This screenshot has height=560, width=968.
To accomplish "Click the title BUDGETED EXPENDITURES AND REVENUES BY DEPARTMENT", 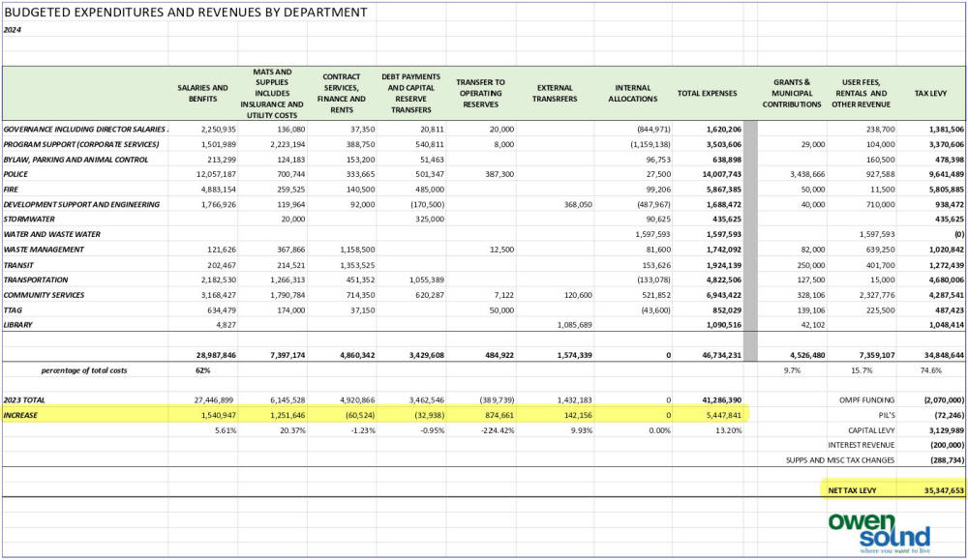I will pyautogui.click(x=186, y=13).
